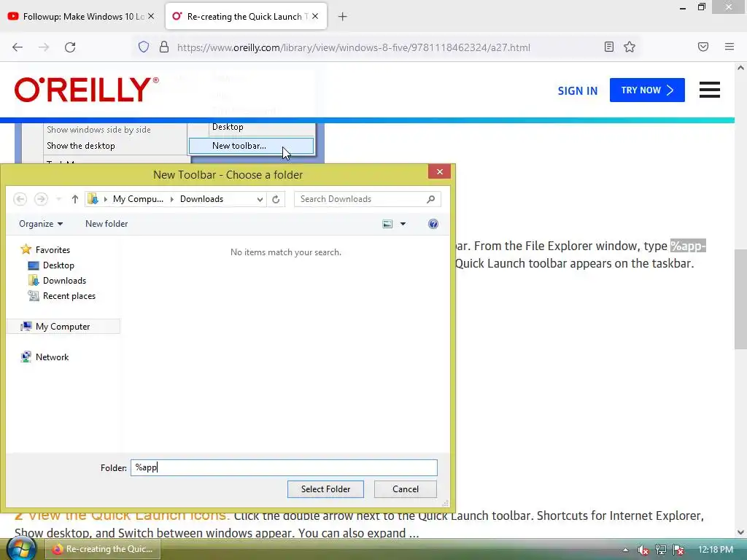Image resolution: width=747 pixels, height=560 pixels.
Task: Bookmark this page with the star
Action: 630,47
